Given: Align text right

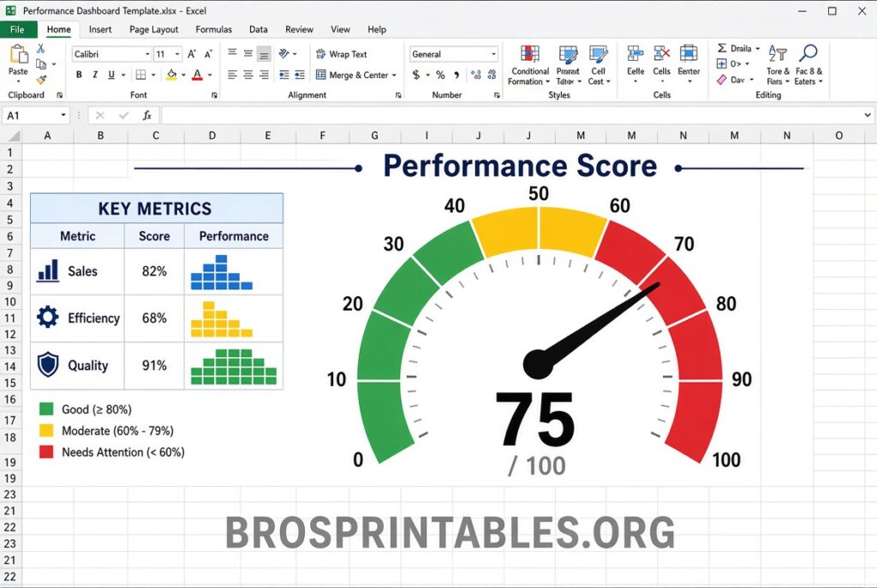Looking at the screenshot, I should [264, 74].
